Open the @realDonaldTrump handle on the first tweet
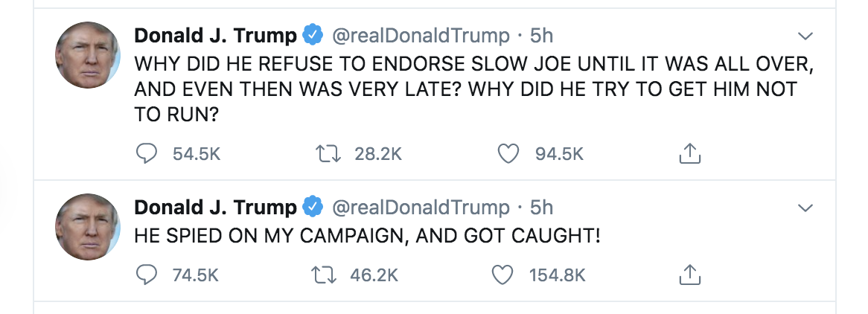Viewport: 868px width, 314px height. tap(420, 36)
